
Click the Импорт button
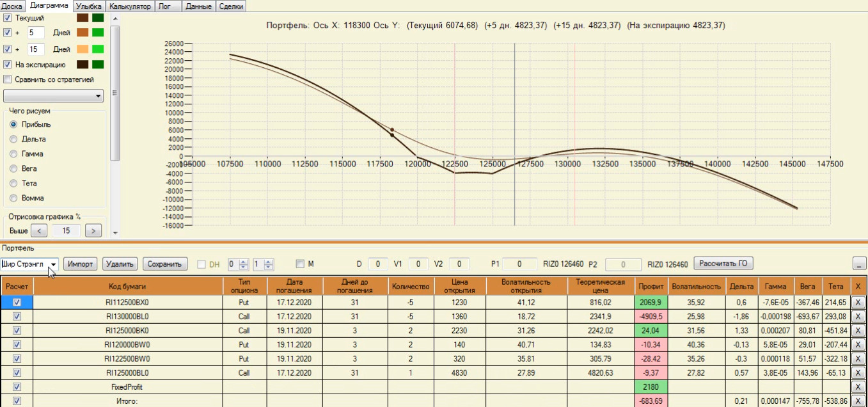[81, 264]
